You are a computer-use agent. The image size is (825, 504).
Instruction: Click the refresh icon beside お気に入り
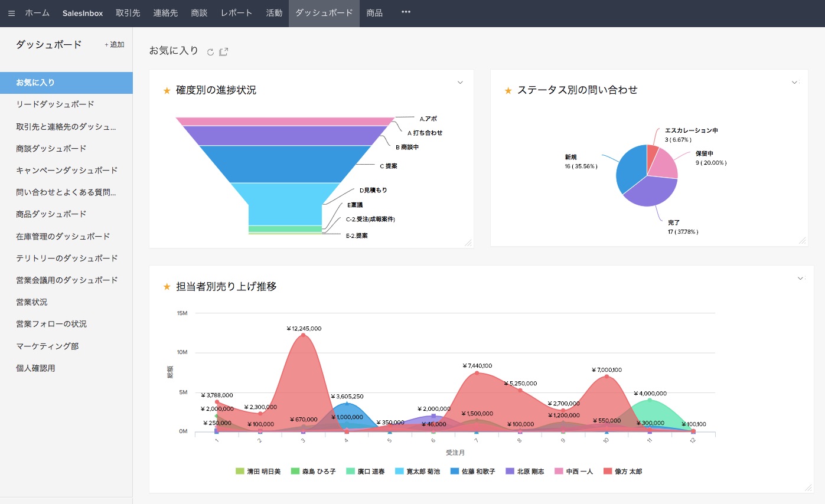(210, 52)
